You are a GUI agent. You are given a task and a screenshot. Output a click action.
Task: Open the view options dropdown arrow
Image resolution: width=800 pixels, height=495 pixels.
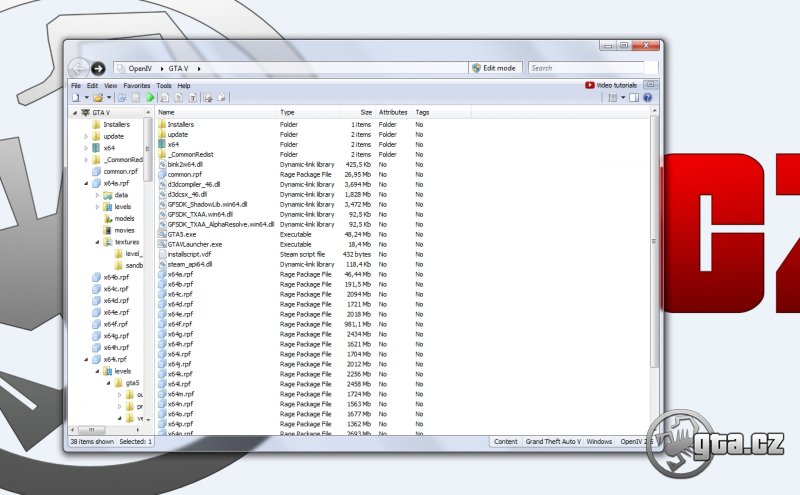pos(622,98)
